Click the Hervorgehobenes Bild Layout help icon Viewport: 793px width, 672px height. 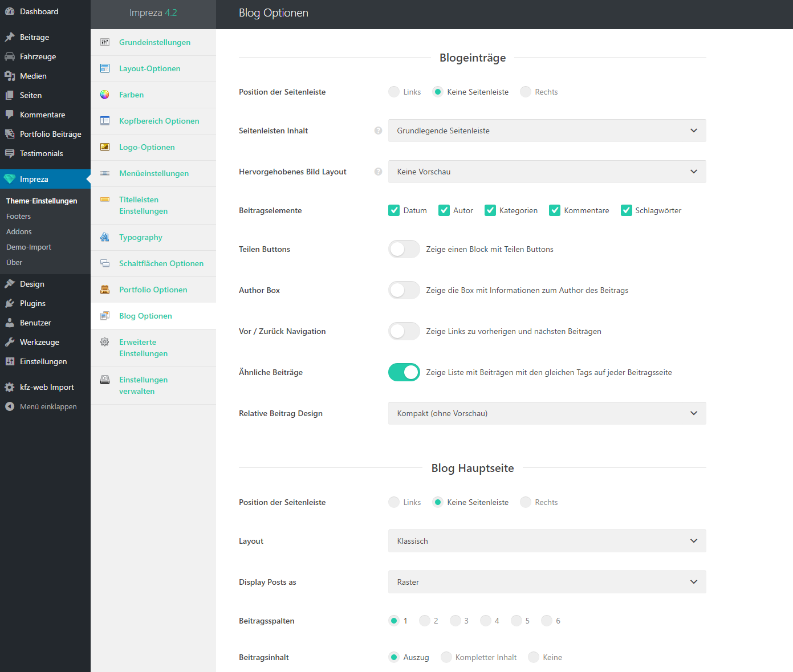378,172
